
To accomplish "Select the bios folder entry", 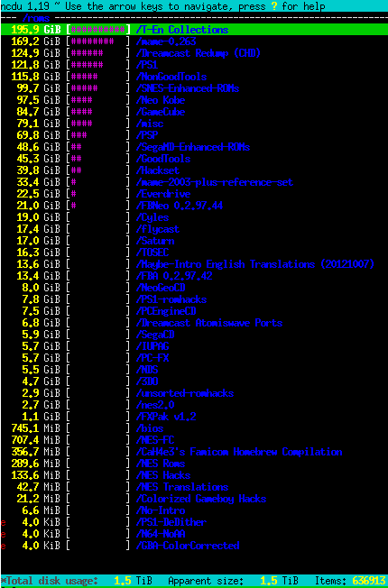I will pos(150,428).
